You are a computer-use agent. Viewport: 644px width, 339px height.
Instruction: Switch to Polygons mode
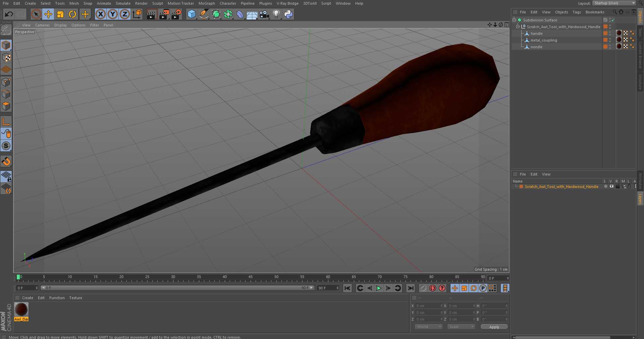6,106
